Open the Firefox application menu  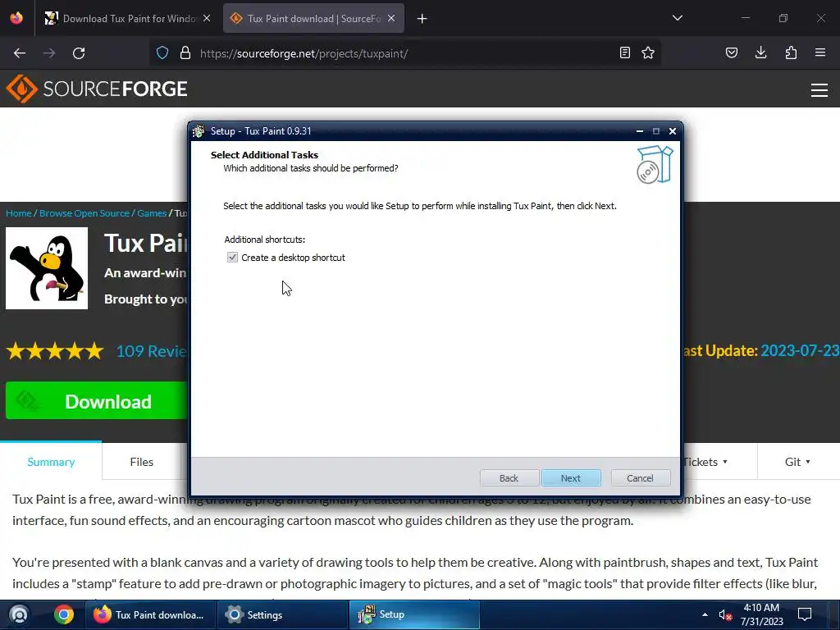(820, 53)
